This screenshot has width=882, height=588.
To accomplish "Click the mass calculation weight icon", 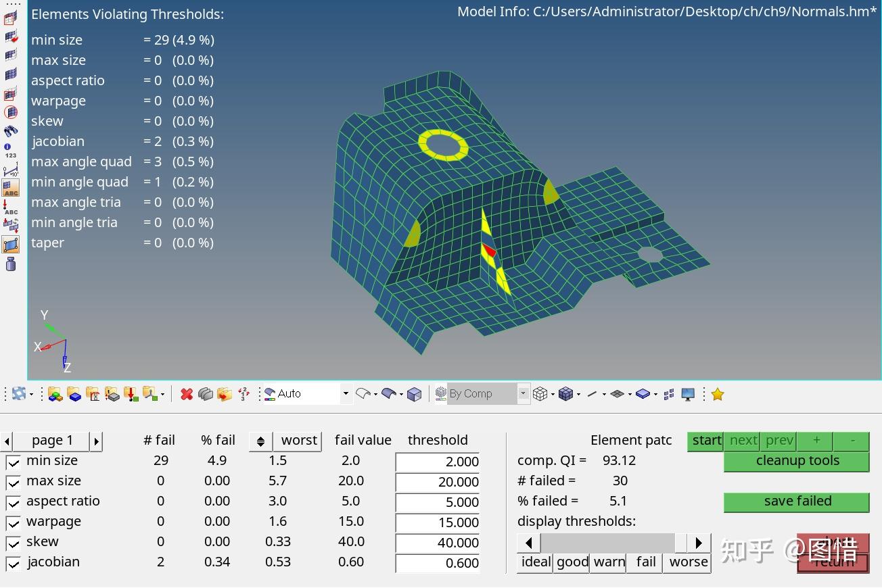I will click(x=11, y=264).
